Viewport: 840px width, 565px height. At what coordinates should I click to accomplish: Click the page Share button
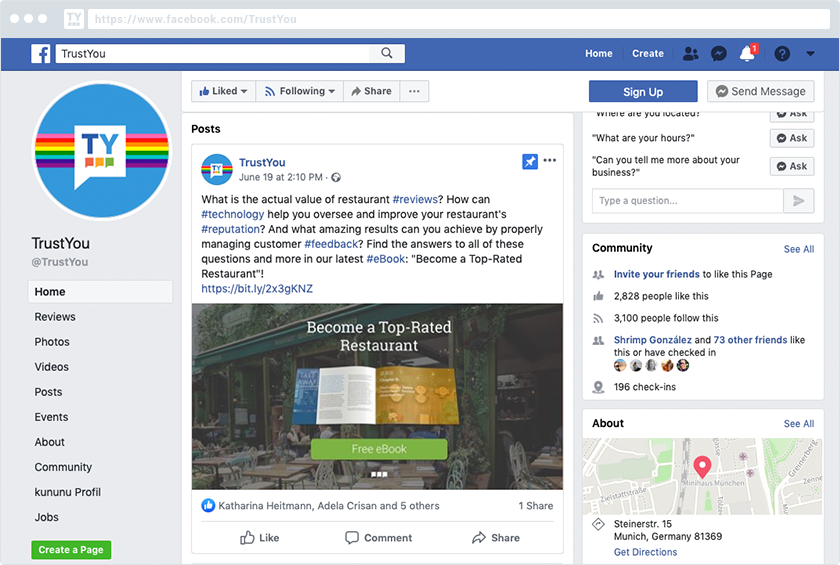pos(371,91)
